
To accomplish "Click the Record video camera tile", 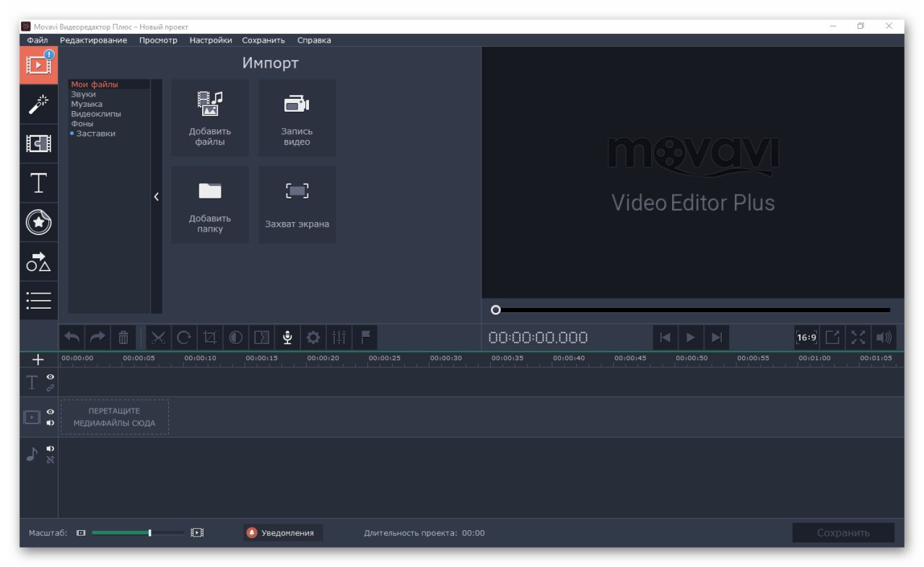I will (297, 118).
